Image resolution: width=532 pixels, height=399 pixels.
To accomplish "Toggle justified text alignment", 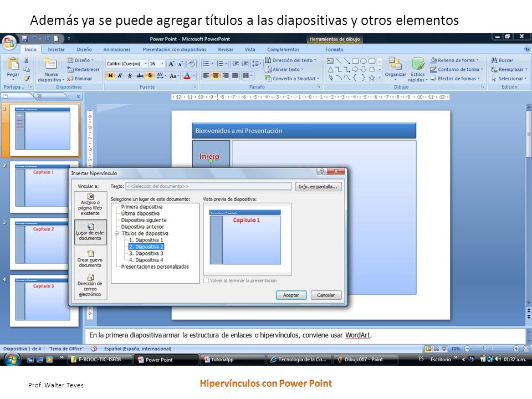I will pyautogui.click(x=235, y=76).
